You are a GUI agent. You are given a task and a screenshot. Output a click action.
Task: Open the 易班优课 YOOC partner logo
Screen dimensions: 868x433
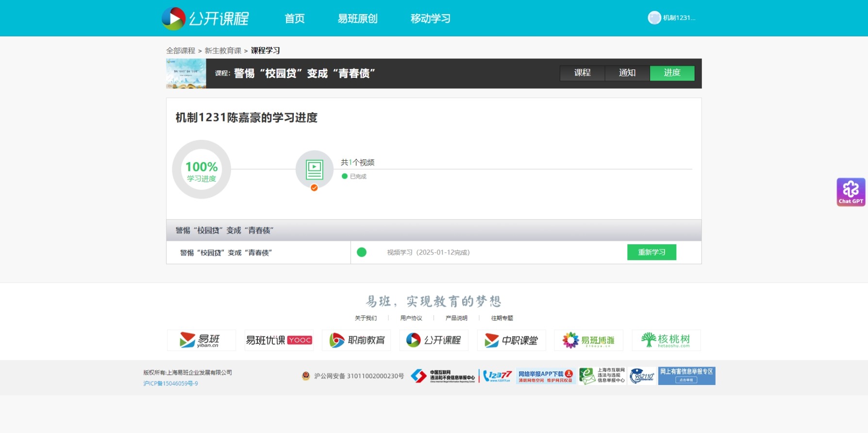click(279, 340)
